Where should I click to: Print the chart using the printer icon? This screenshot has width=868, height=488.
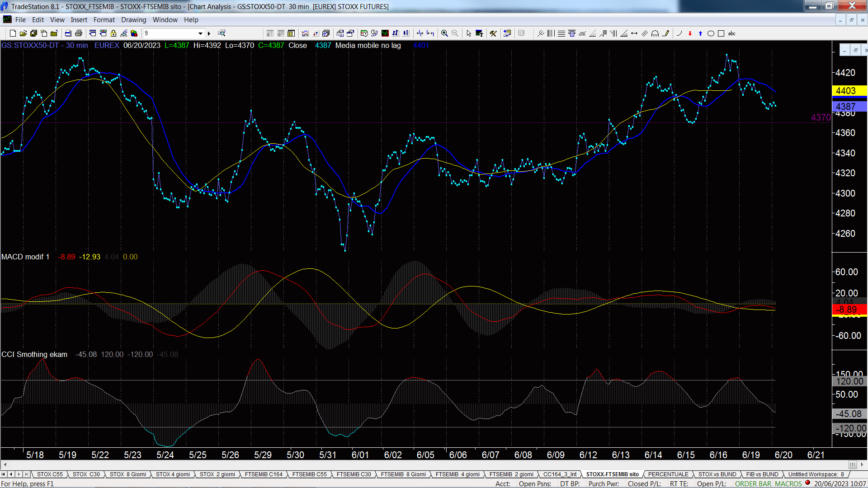[79, 33]
